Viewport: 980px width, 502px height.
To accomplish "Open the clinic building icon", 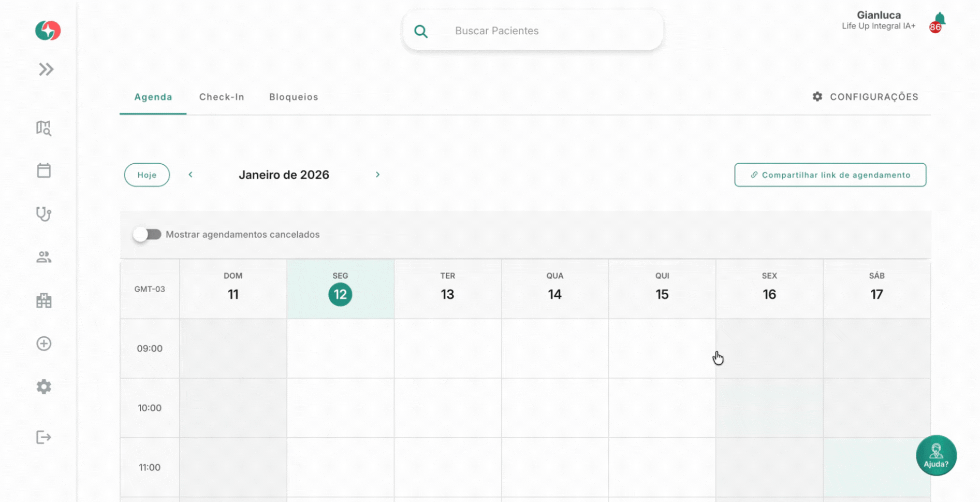I will 44,300.
